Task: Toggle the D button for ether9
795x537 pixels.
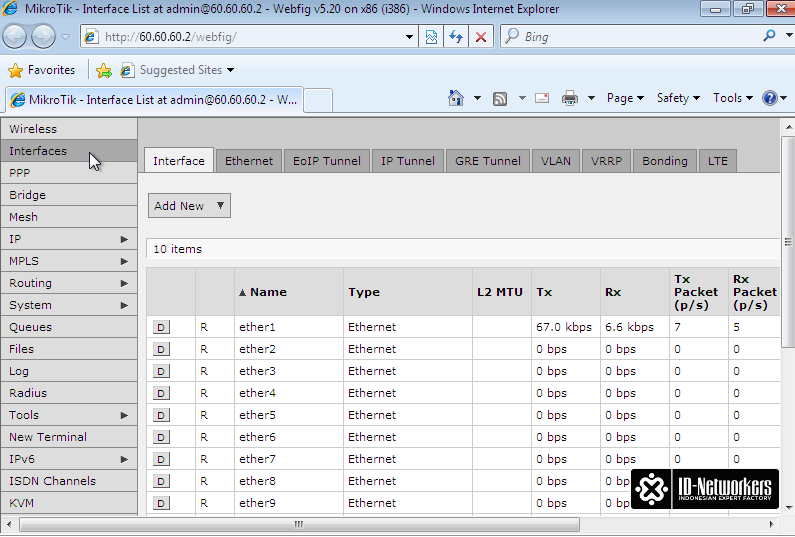Action: pos(161,503)
